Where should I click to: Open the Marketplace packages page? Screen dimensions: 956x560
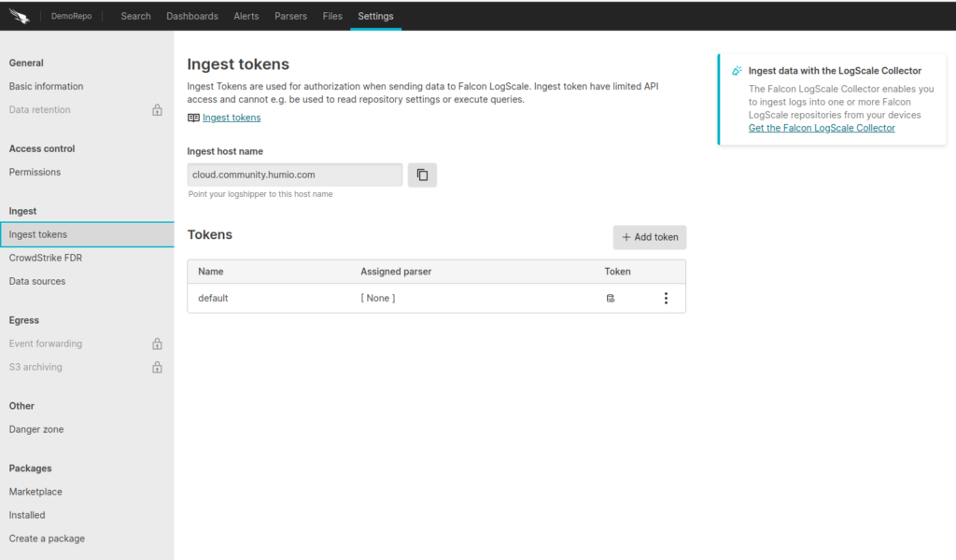(x=35, y=492)
